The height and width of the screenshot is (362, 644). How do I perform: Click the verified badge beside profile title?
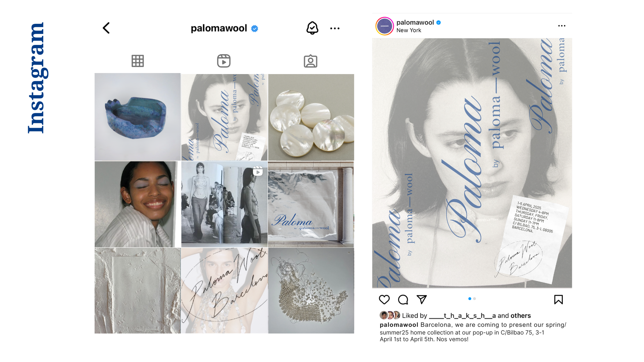255,29
